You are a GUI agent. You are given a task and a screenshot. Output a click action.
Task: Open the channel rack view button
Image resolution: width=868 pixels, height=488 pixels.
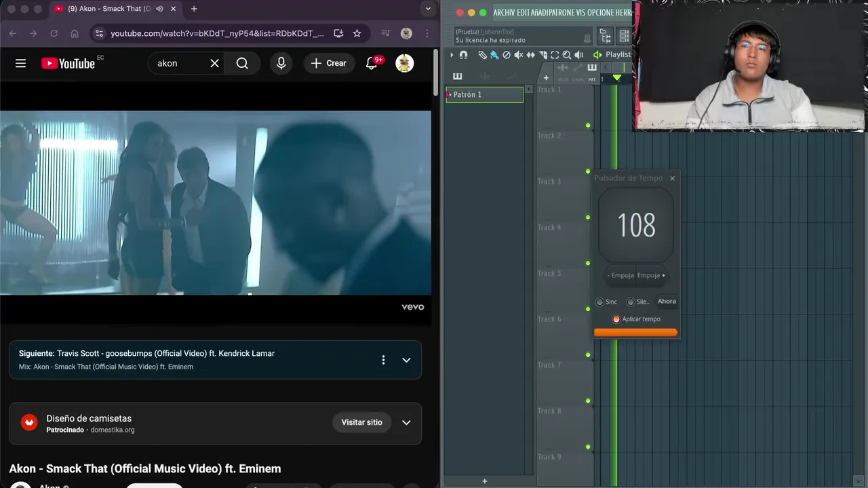pos(625,36)
